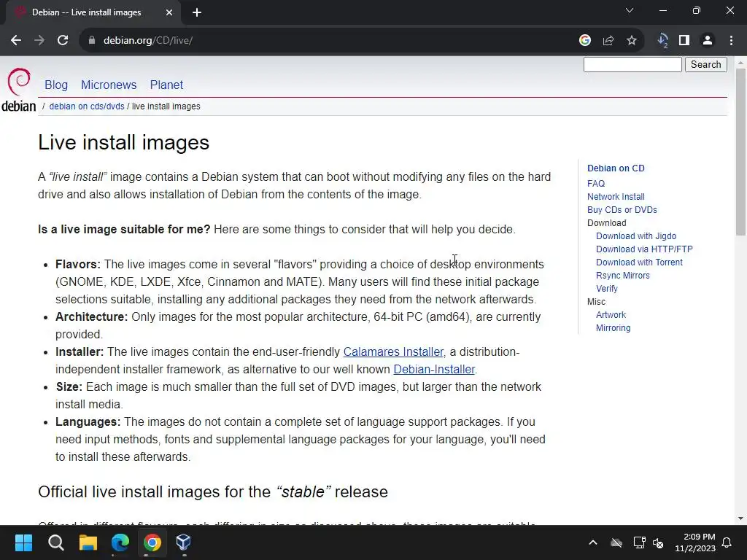747x560 pixels.
Task: Click the 'Architecture:' bullet label
Action: 91,316
